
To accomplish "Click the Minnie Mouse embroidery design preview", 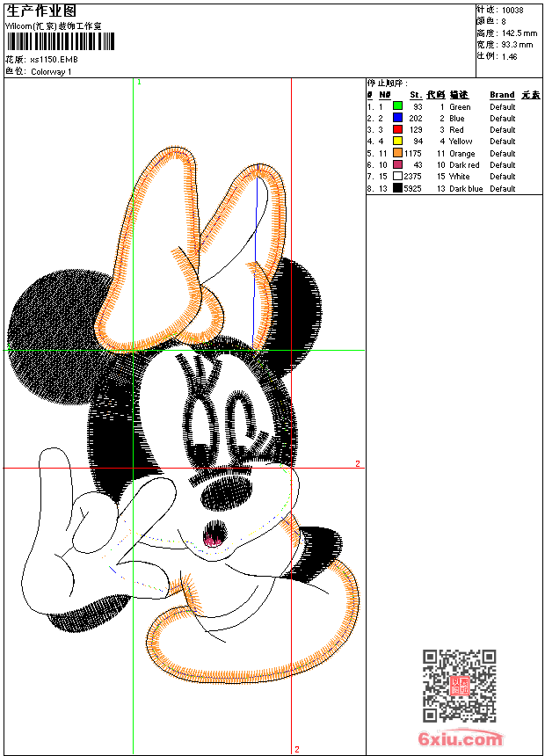I will pyautogui.click(x=183, y=415).
